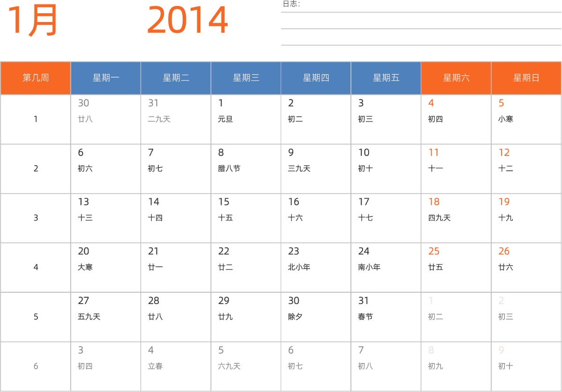The image size is (562, 392).
Task: Select greyed February 7 初八 cell
Action: click(x=386, y=366)
